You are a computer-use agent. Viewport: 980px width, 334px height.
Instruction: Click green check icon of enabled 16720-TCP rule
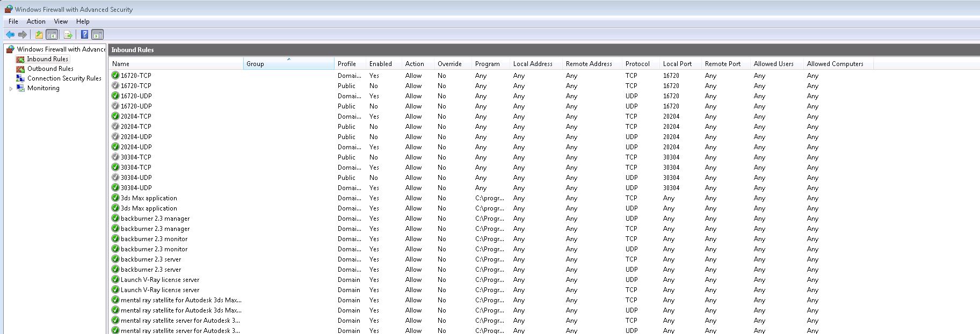pos(115,75)
